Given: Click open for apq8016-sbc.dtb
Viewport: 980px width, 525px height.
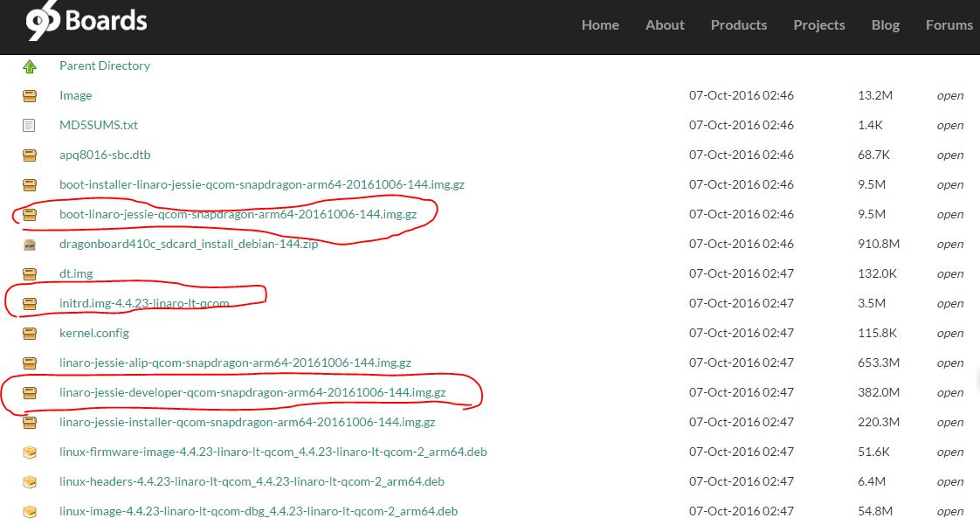Looking at the screenshot, I should point(950,155).
